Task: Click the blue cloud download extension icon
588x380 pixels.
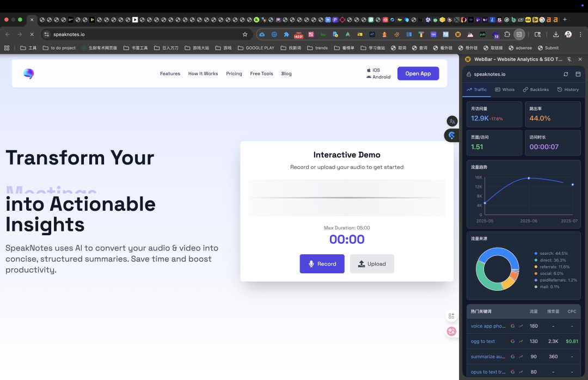Action: point(262,34)
